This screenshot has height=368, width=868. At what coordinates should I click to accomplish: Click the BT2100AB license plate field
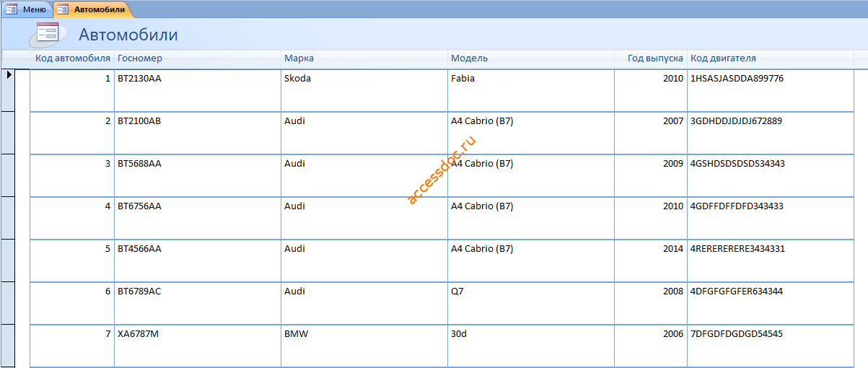198,133
